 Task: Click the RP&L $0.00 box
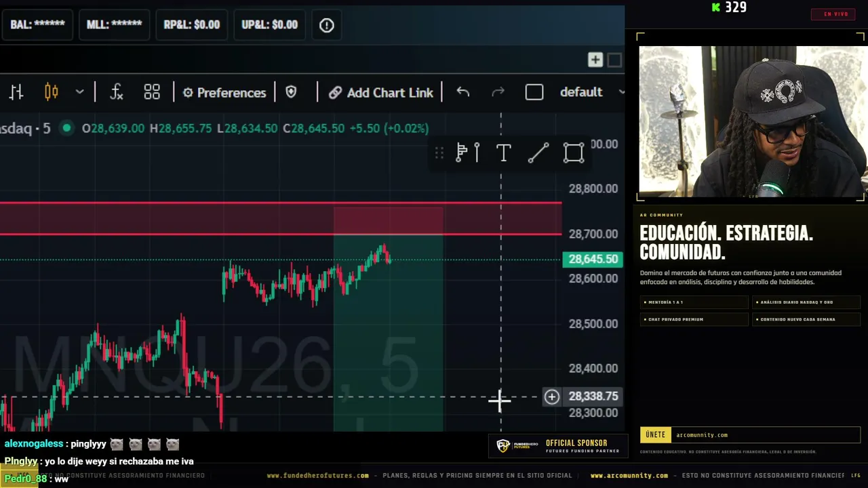[192, 25]
